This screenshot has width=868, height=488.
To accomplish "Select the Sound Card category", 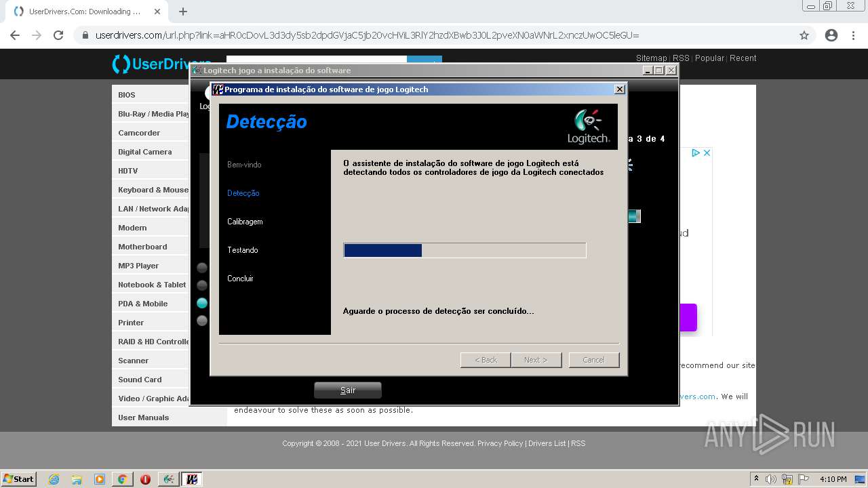I will 140,380.
